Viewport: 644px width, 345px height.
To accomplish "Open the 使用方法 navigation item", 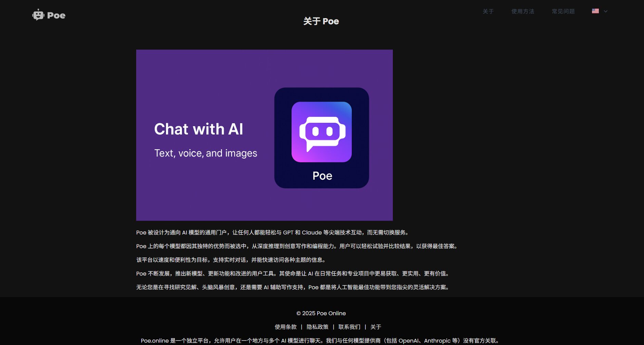I will [x=523, y=11].
